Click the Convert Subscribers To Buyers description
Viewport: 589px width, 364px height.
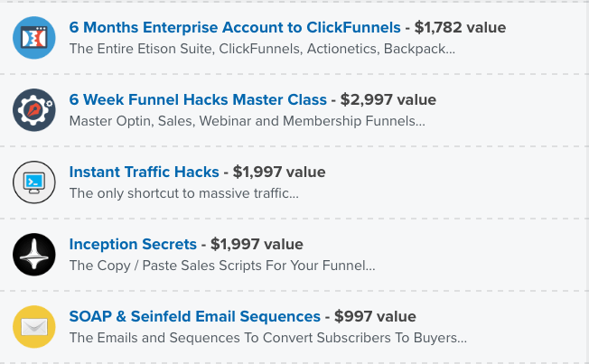[x=267, y=338]
